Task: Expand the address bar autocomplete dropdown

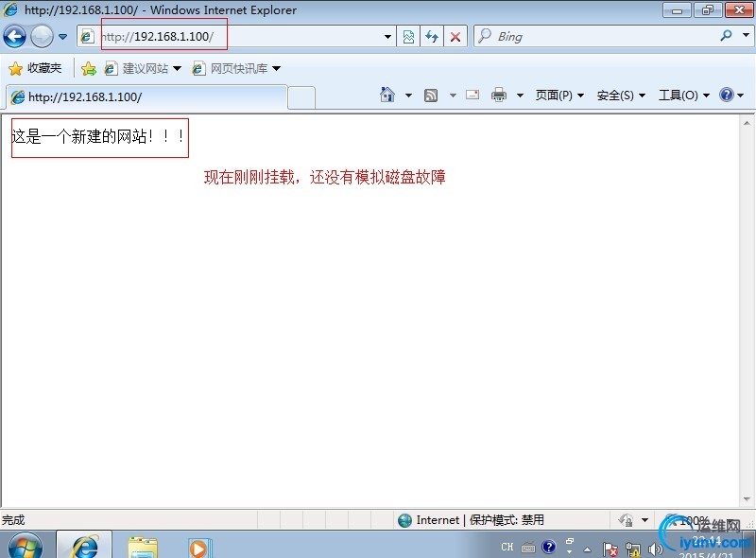Action: [x=387, y=37]
